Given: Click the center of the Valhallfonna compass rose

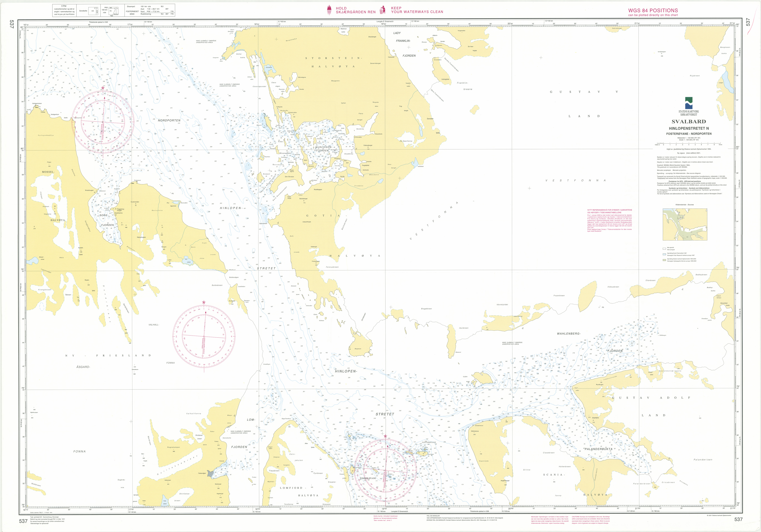Looking at the screenshot, I should (x=204, y=336).
